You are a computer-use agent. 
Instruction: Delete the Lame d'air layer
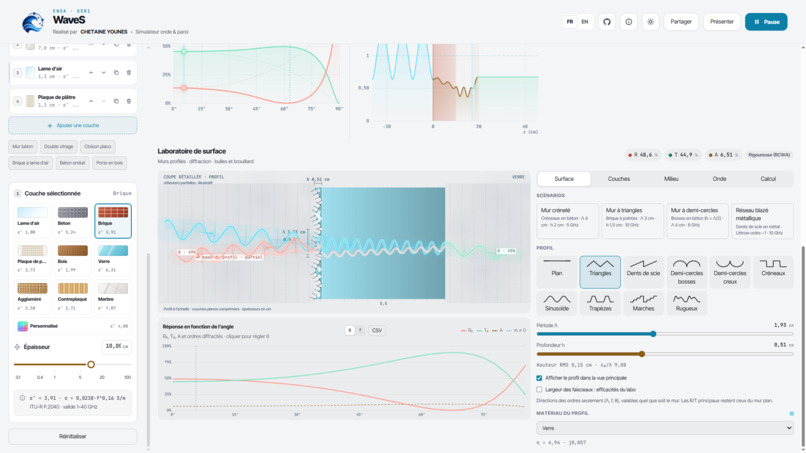[x=129, y=73]
